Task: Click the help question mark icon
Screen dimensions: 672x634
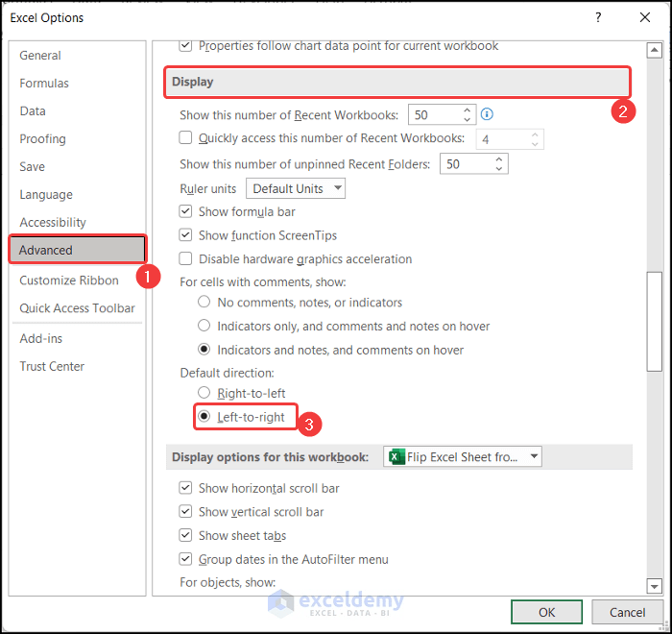Action: coord(598,17)
